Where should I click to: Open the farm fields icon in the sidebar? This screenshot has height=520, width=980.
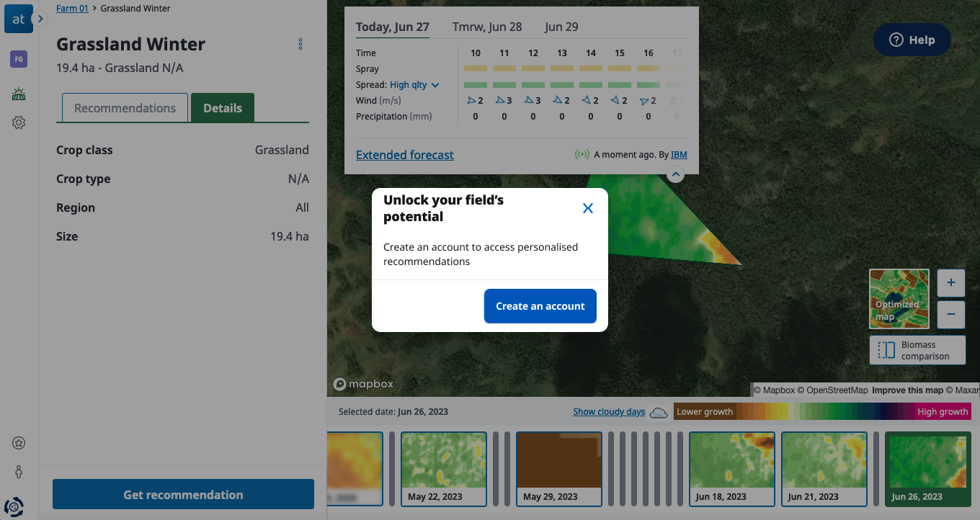(x=18, y=94)
